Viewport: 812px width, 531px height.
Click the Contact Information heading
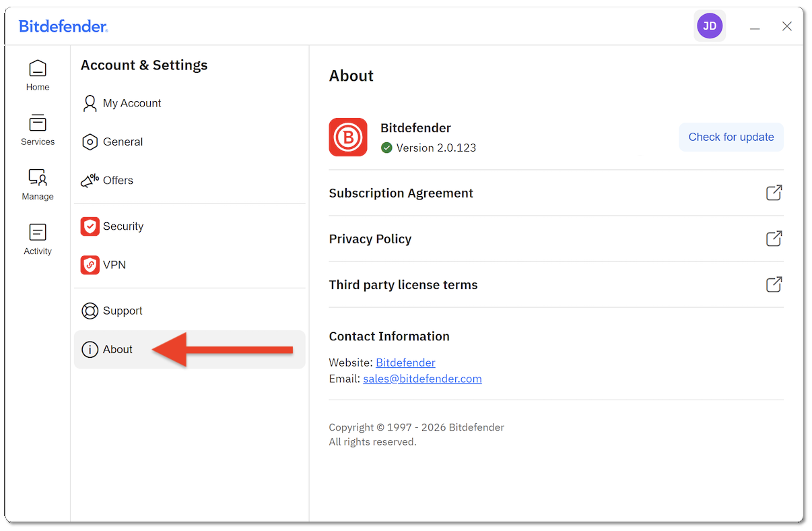pos(389,336)
